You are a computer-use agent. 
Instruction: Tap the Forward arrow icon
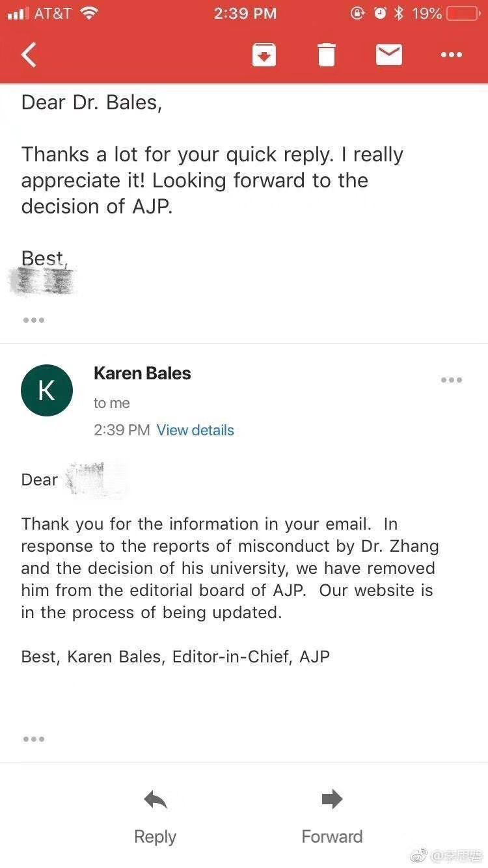coord(332,799)
